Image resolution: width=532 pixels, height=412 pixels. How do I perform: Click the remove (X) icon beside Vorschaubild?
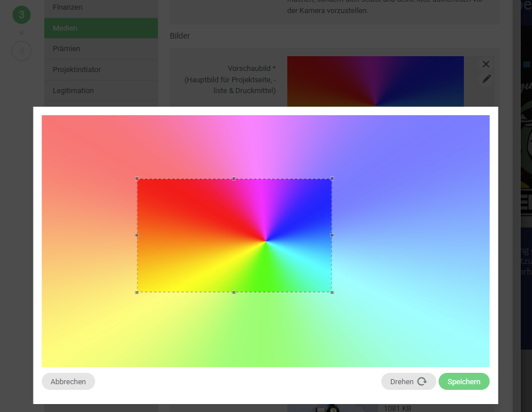[485, 64]
